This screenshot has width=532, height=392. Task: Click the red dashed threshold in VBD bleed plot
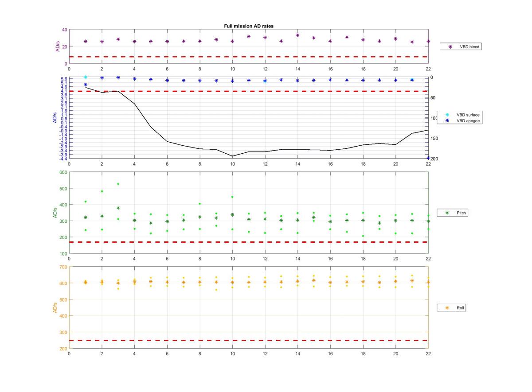coord(248,57)
